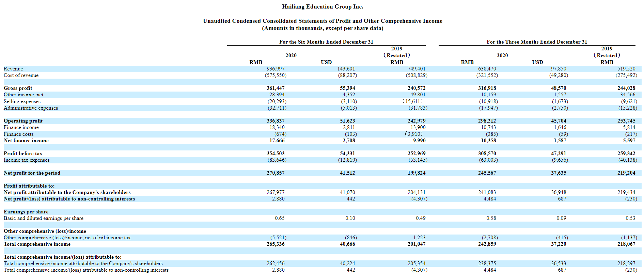Click the 'Net profit for the period' label
644x274 pixels.
[x=32, y=173]
